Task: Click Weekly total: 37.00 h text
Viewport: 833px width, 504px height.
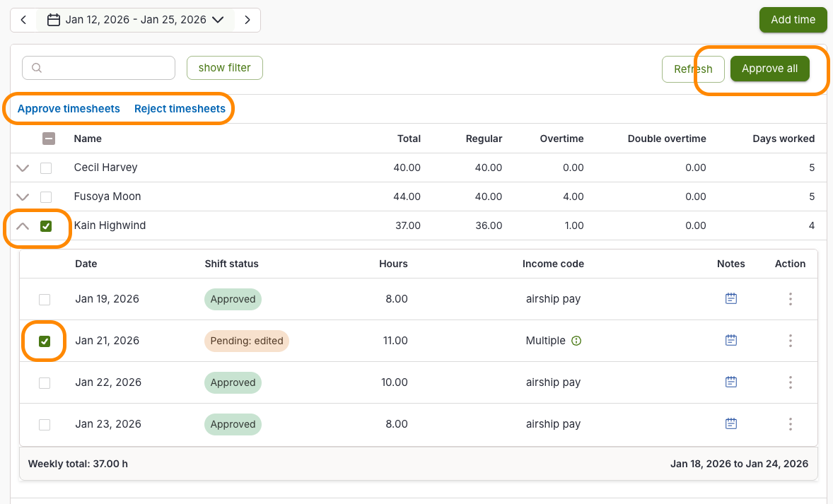Action: 78,464
